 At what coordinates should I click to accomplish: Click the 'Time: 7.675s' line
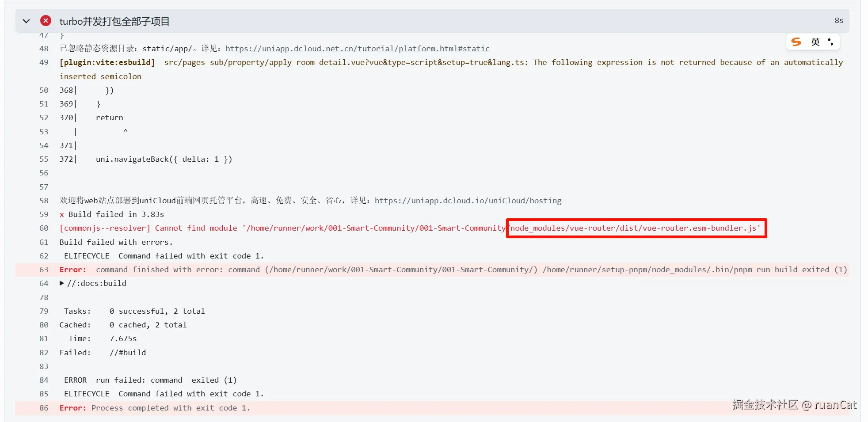coord(103,338)
